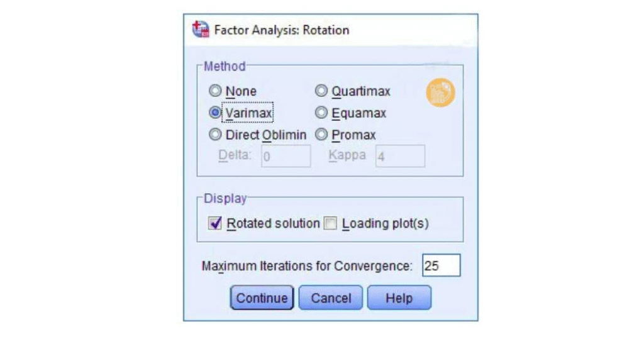Choose the Equamax radio button
Image resolution: width=644 pixels, height=338 pixels.
(x=322, y=113)
